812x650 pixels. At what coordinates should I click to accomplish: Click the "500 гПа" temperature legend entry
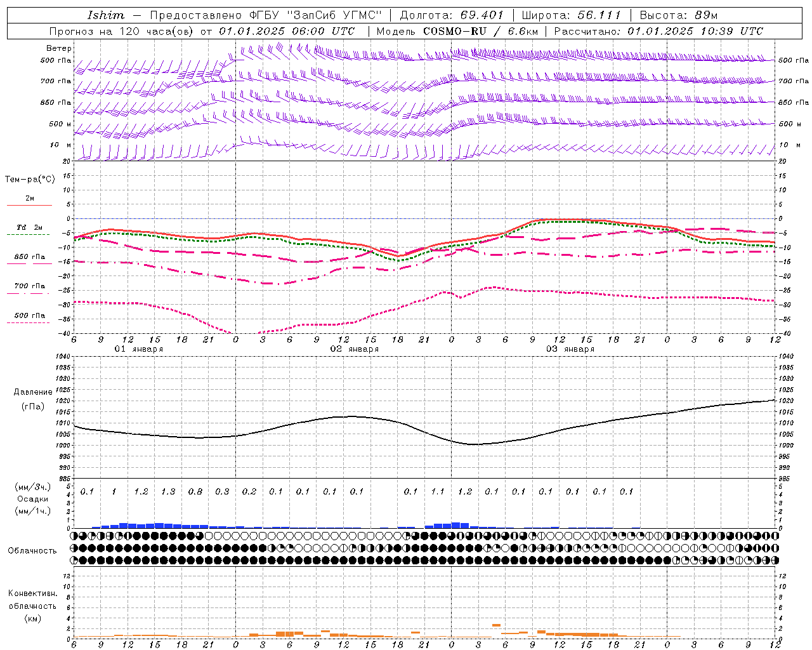pyautogui.click(x=29, y=315)
